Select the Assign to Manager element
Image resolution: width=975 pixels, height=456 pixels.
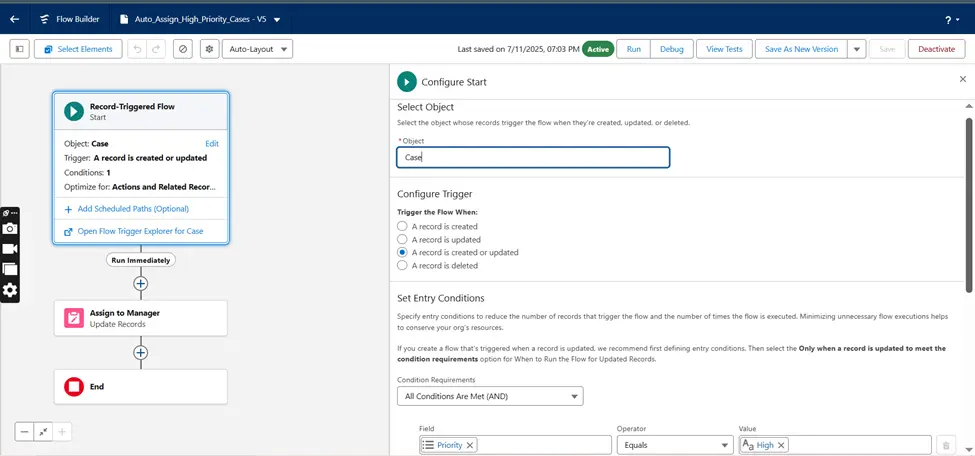coord(141,319)
